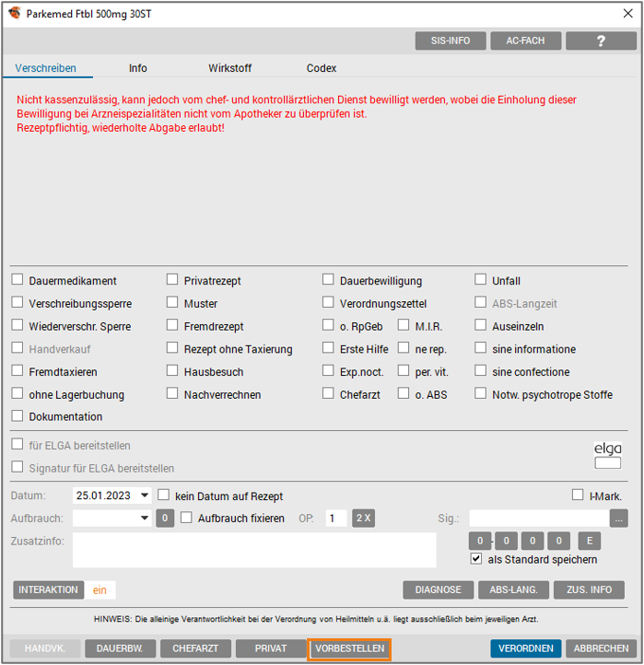The width and height of the screenshot is (644, 665).
Task: Tick Verordnungszettel checkbox
Action: point(328,302)
